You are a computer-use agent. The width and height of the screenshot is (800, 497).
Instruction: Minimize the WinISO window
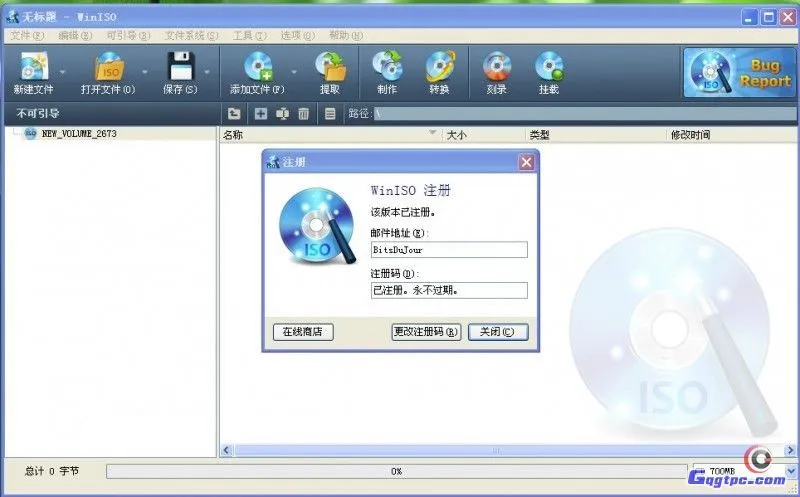749,17
